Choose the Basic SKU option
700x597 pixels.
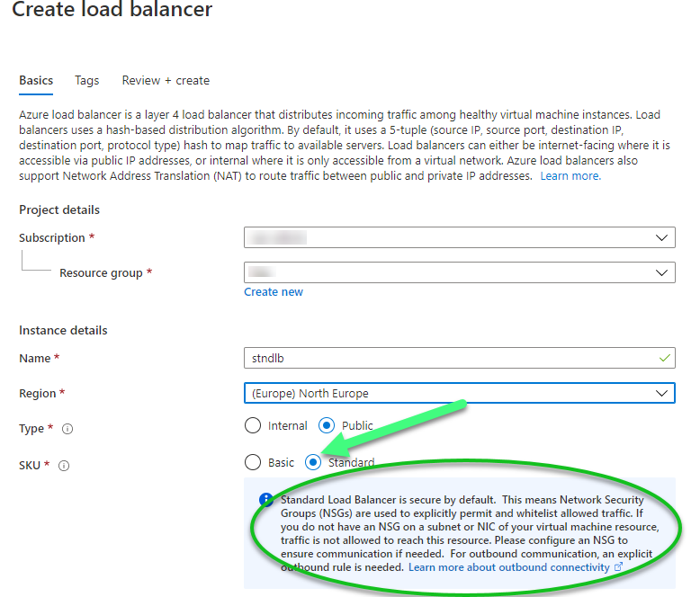pos(253,462)
